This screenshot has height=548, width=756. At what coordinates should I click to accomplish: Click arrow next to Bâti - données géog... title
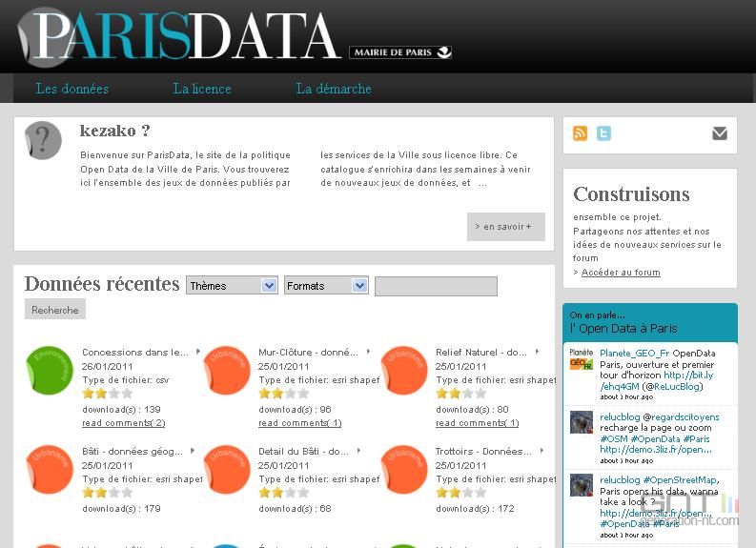[193, 451]
